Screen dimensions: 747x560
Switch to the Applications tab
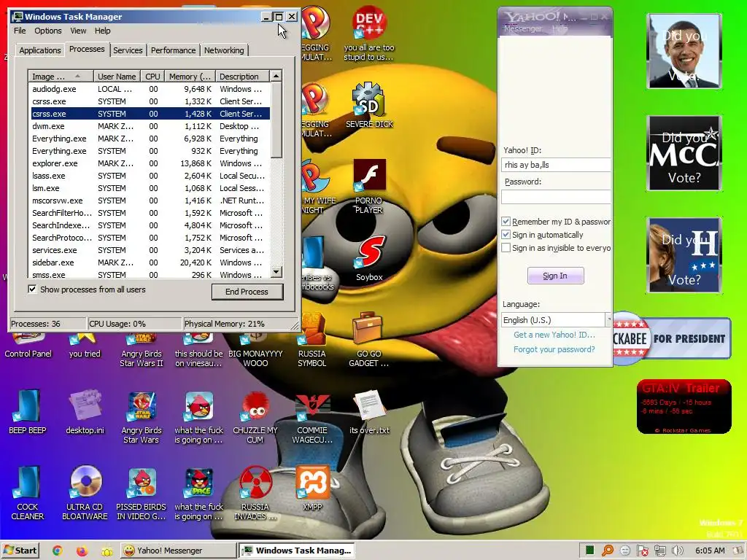pyautogui.click(x=40, y=50)
